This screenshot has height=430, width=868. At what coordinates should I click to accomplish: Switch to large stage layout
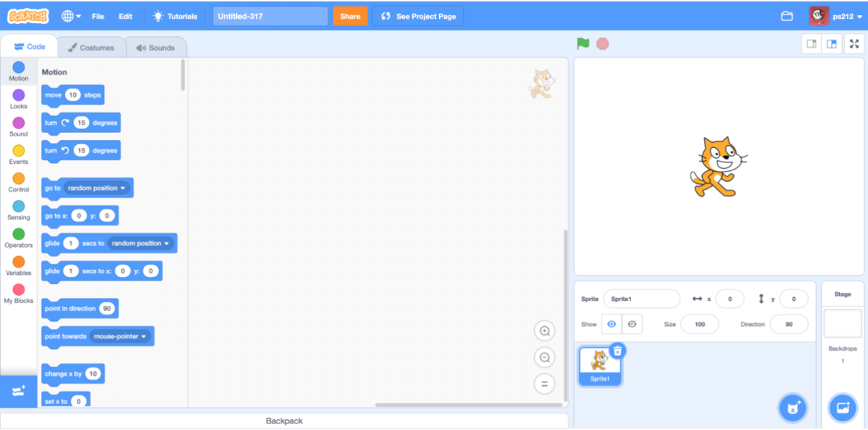point(832,44)
